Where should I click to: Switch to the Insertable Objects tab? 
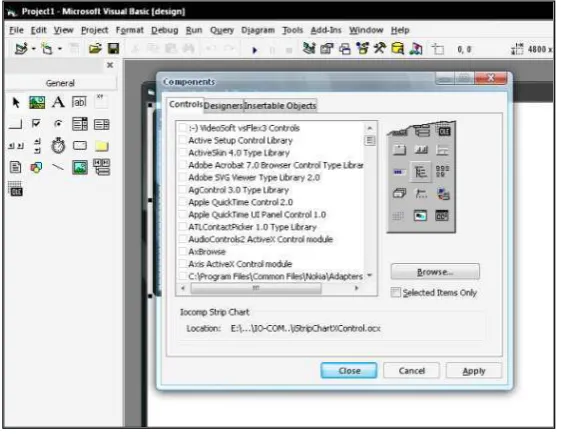click(280, 106)
